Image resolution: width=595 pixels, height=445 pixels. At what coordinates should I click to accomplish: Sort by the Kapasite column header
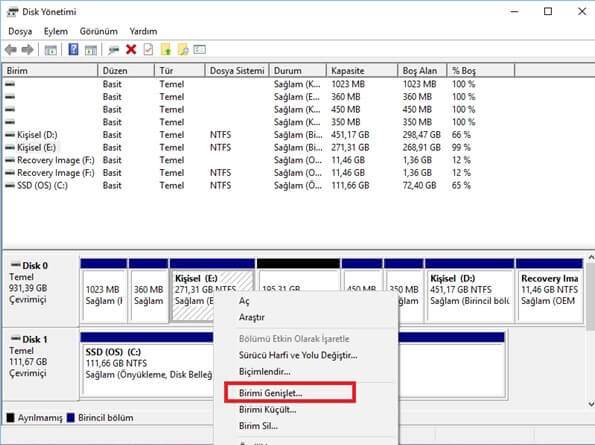[x=362, y=71]
